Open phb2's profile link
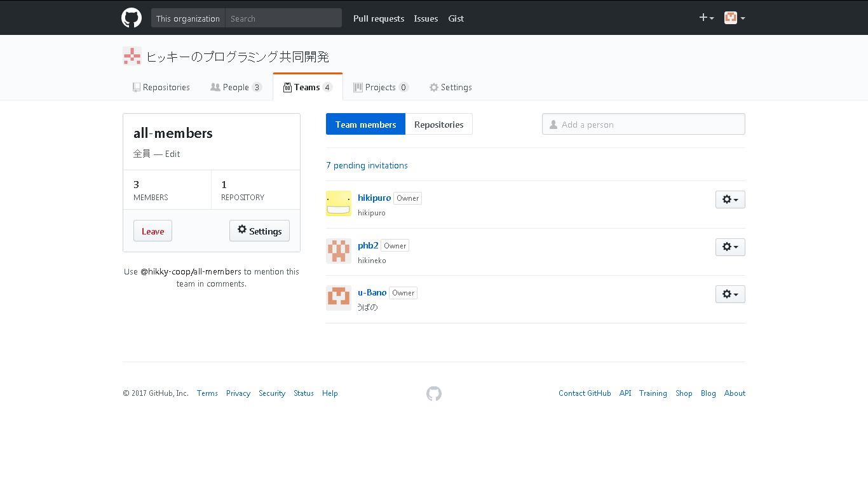Image resolution: width=868 pixels, height=488 pixels. tap(368, 245)
